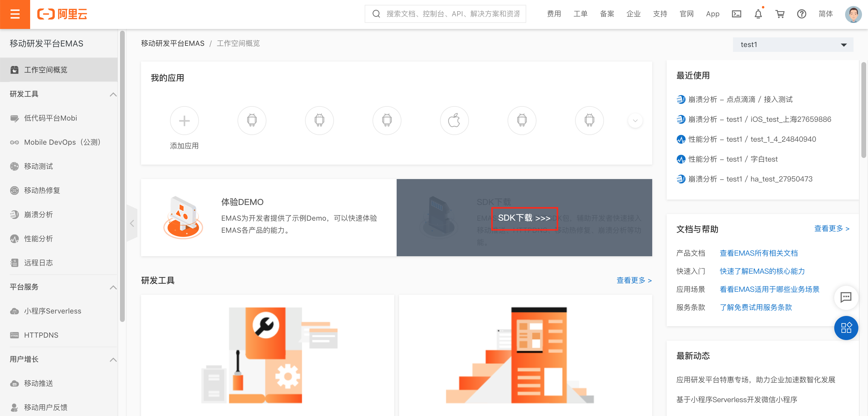Screen dimensions: 868x416
Task: Click the add application plus icon
Action: 184,121
